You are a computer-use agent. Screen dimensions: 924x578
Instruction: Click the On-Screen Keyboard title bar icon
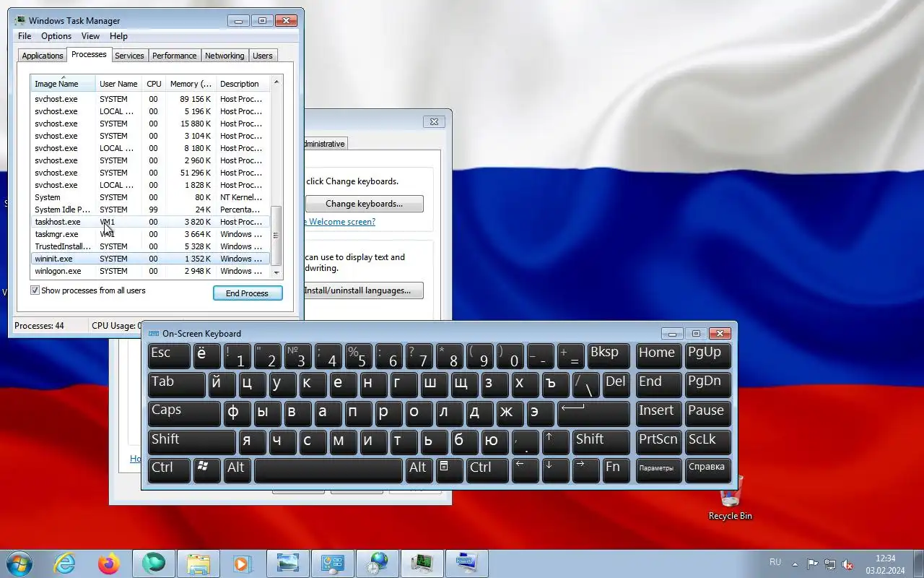click(153, 334)
